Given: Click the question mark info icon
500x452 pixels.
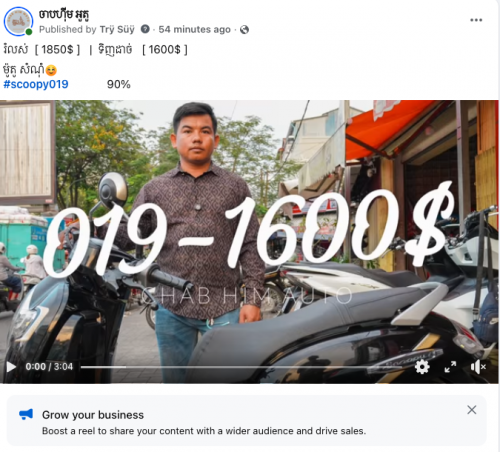Looking at the screenshot, I should point(145,29).
